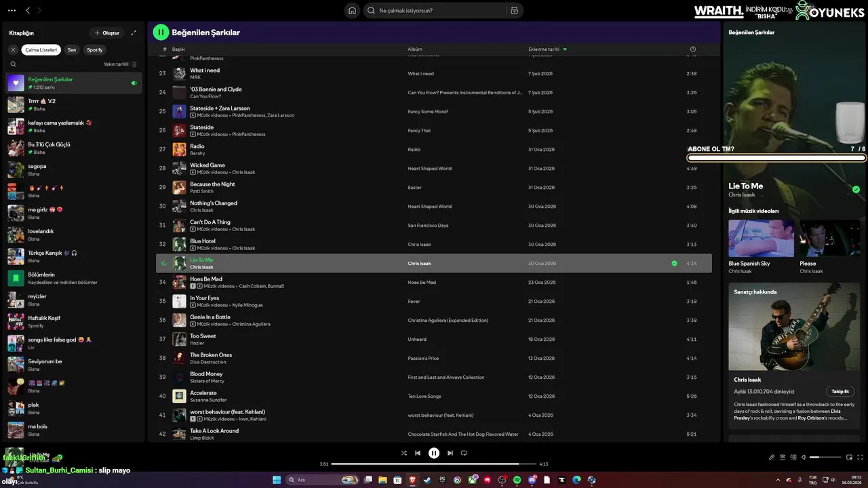Open the Chris Isaak link under Lie To Me
Image resolution: width=868 pixels, height=488 pixels.
pyautogui.click(x=741, y=195)
